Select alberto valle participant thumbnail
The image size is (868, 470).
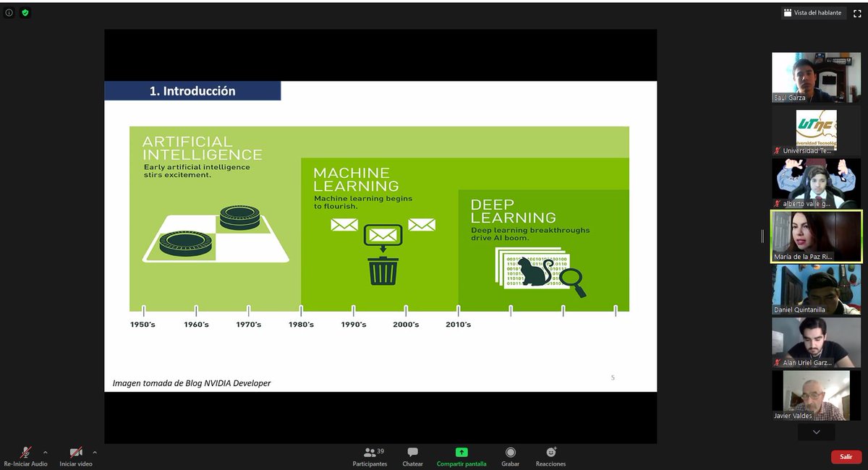pos(816,184)
